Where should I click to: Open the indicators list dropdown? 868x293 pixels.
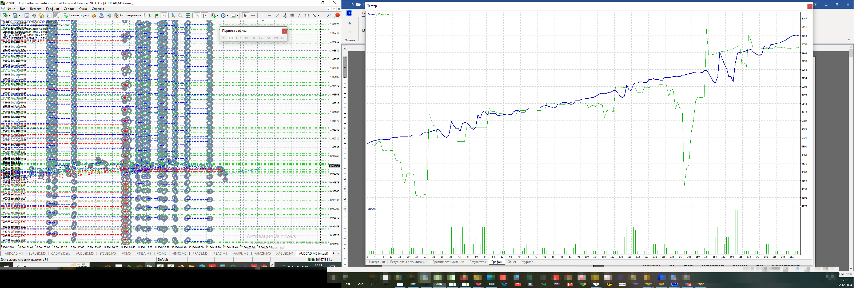click(x=217, y=15)
